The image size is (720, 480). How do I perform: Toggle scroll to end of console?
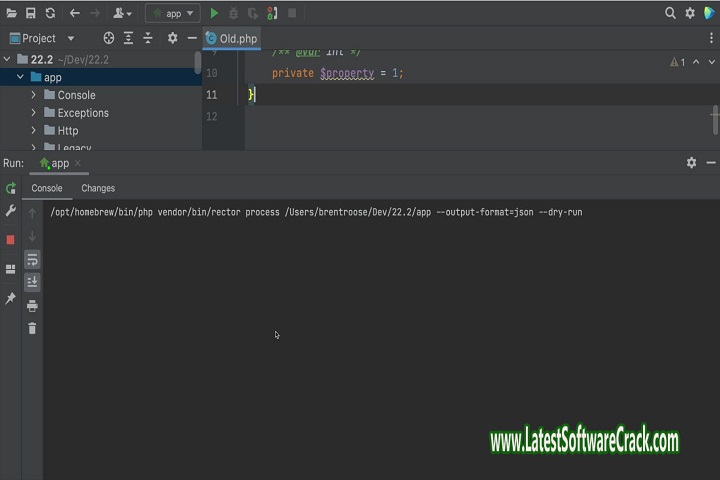click(32, 282)
